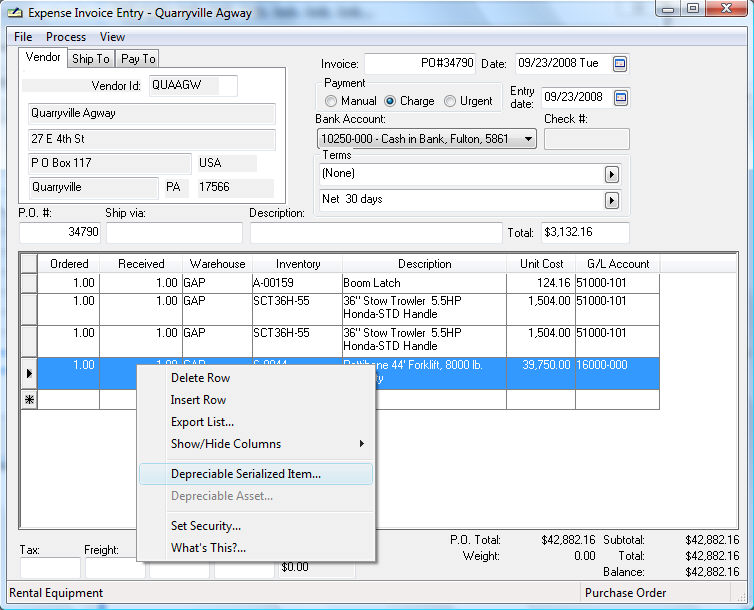The height and width of the screenshot is (610, 754).
Task: Open the invoice Date calendar picker icon
Action: pos(620,64)
